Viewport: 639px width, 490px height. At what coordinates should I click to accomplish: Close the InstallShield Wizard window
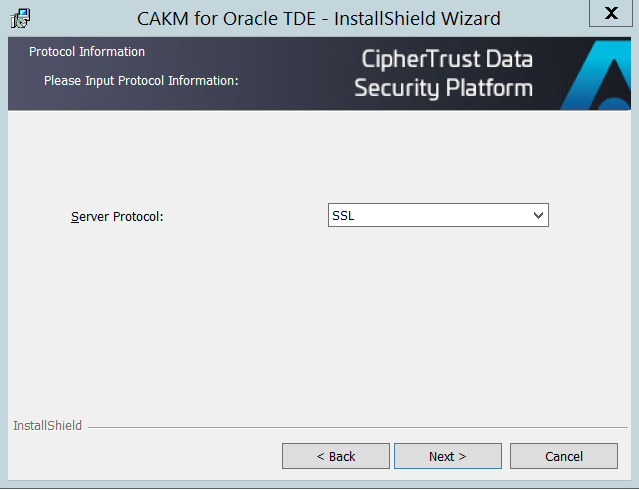(610, 13)
